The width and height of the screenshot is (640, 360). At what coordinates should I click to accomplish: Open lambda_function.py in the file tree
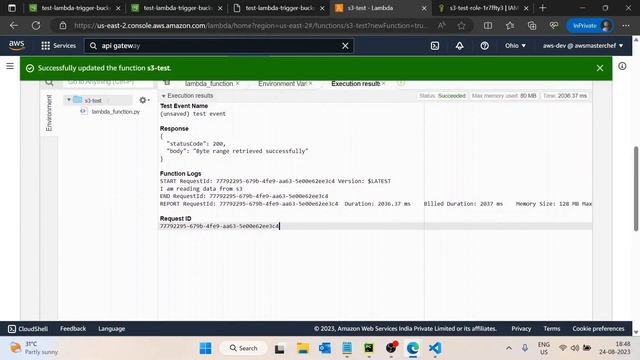pyautogui.click(x=116, y=111)
